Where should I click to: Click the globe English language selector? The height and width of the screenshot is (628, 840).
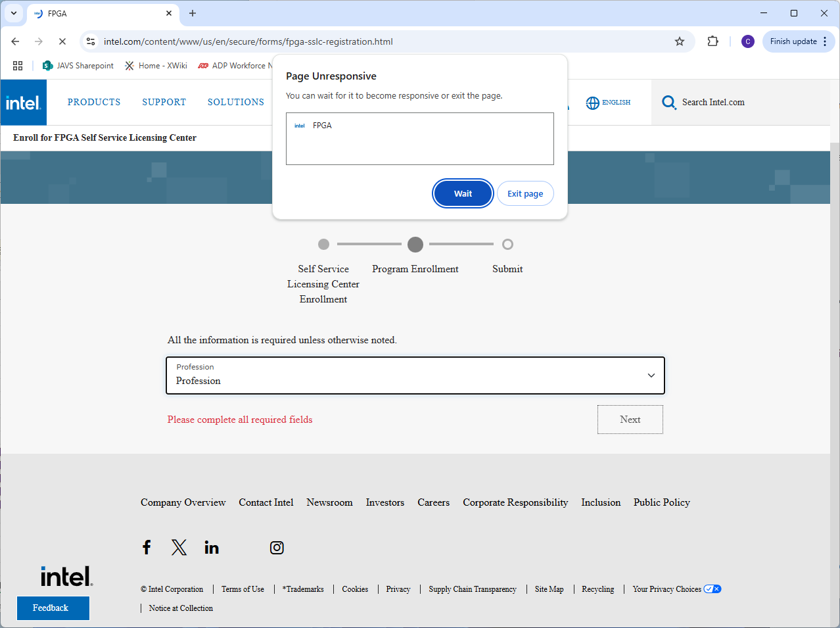pos(608,103)
